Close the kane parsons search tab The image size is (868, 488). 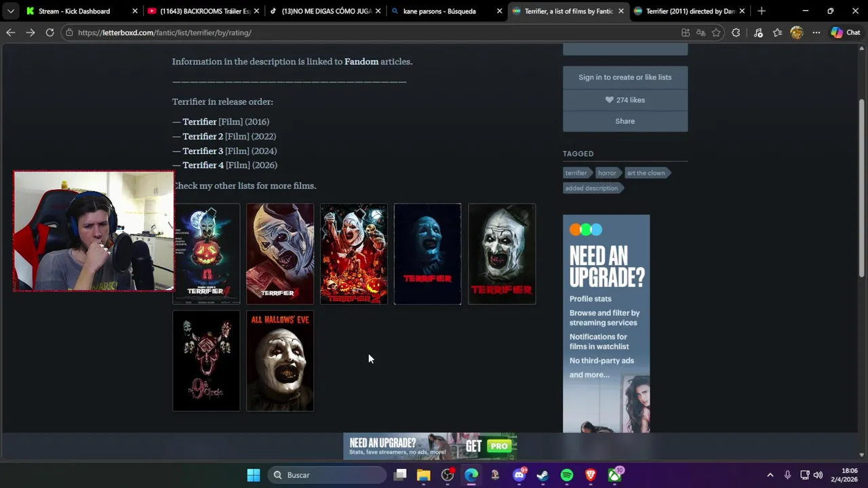[x=500, y=11]
